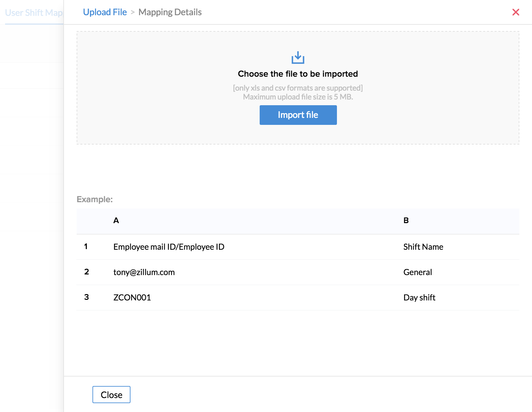Screen dimensions: 532x412
Task: Click the Employee mail ID/Employee ID cell
Action: point(169,247)
